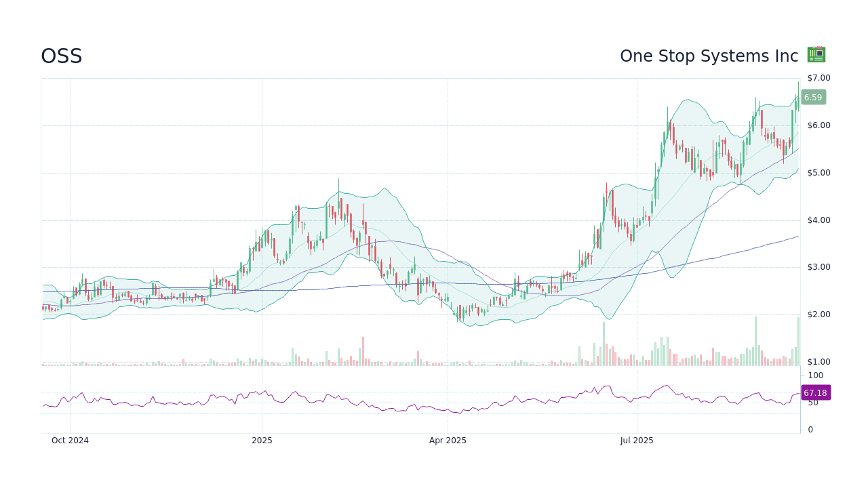Viewport: 868px width, 488px height.
Task: Toggle the Bollinger Bands shaded envelope
Action: point(339,224)
